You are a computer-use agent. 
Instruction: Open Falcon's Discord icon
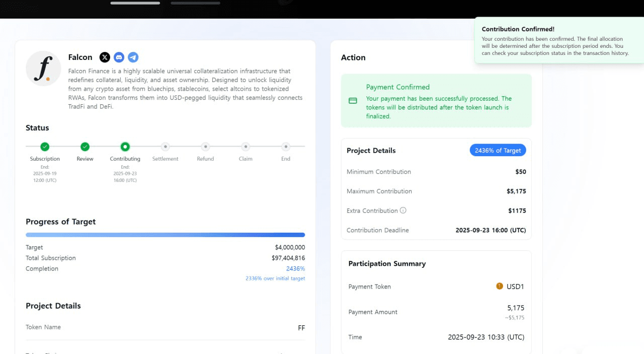119,57
